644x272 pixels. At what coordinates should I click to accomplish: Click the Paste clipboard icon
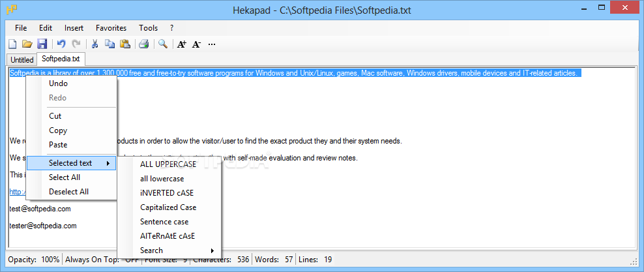point(125,44)
